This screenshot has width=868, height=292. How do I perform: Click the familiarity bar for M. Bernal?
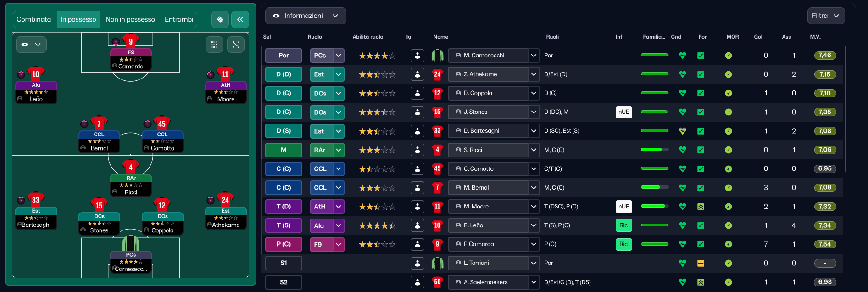tap(655, 187)
